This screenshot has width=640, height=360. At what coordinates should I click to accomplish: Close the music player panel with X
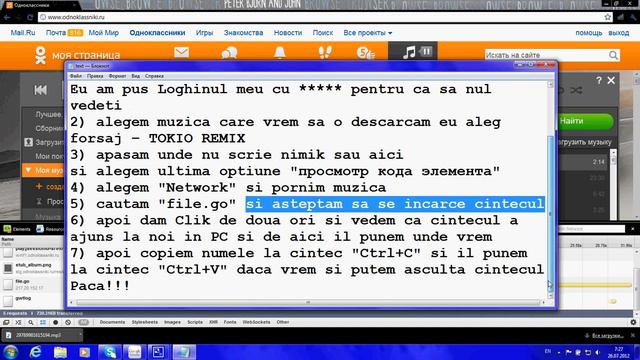pos(611,80)
